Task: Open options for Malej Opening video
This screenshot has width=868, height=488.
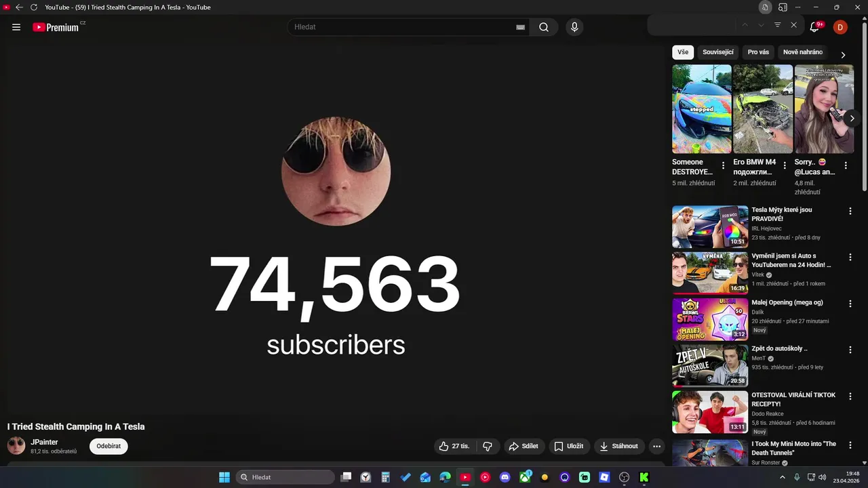Action: coord(850,304)
